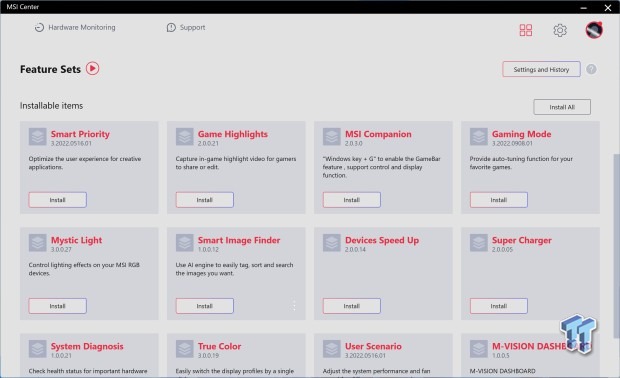Click the Game Highlights title

click(x=233, y=134)
